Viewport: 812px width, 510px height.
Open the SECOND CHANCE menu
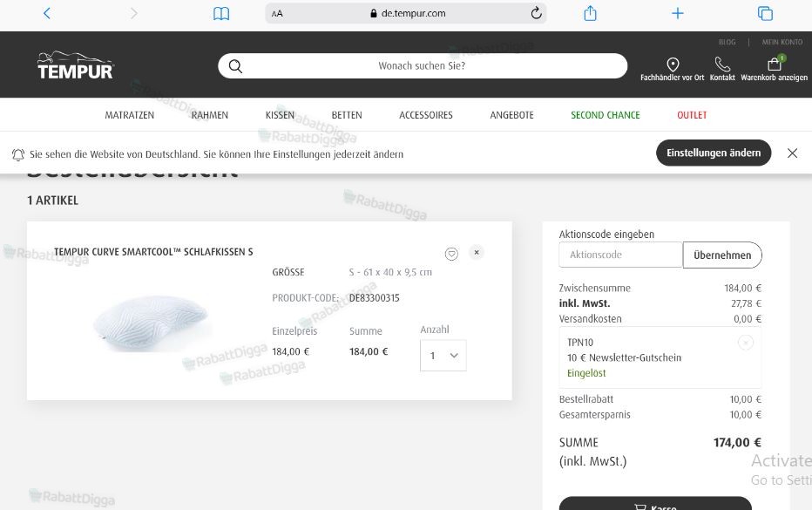(x=606, y=115)
